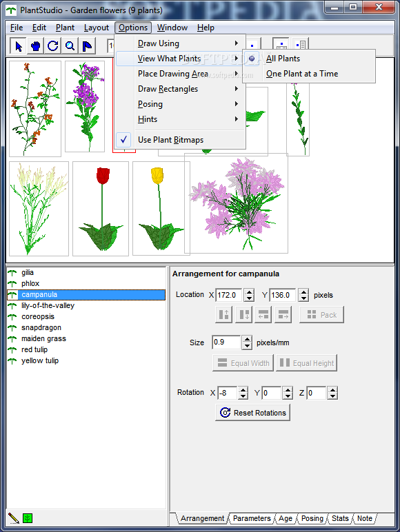This screenshot has width=400, height=532.
Task: Open the Edit menu
Action: point(39,28)
